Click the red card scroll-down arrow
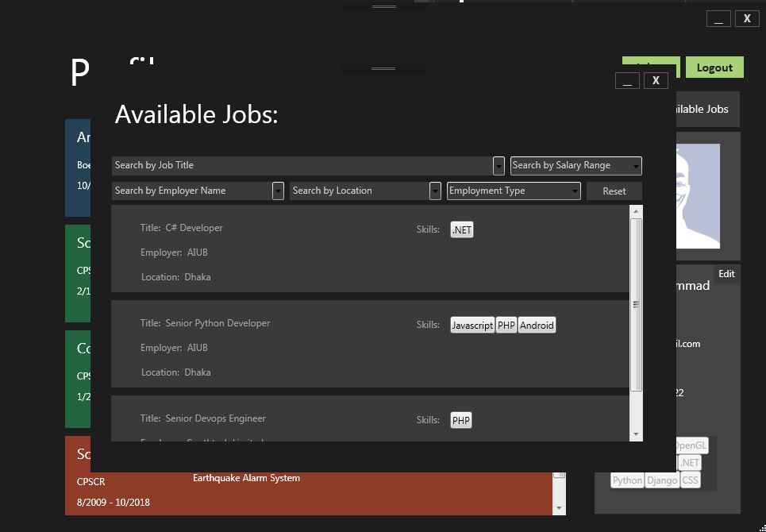This screenshot has height=532, width=766. (x=560, y=509)
